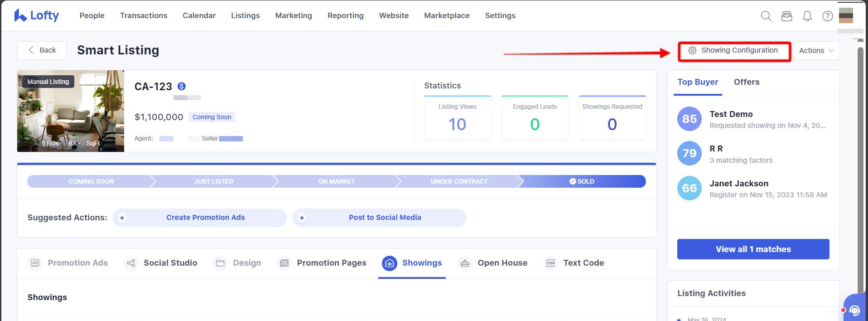The height and width of the screenshot is (321, 868).
Task: Open the Transactions menu
Action: (144, 15)
